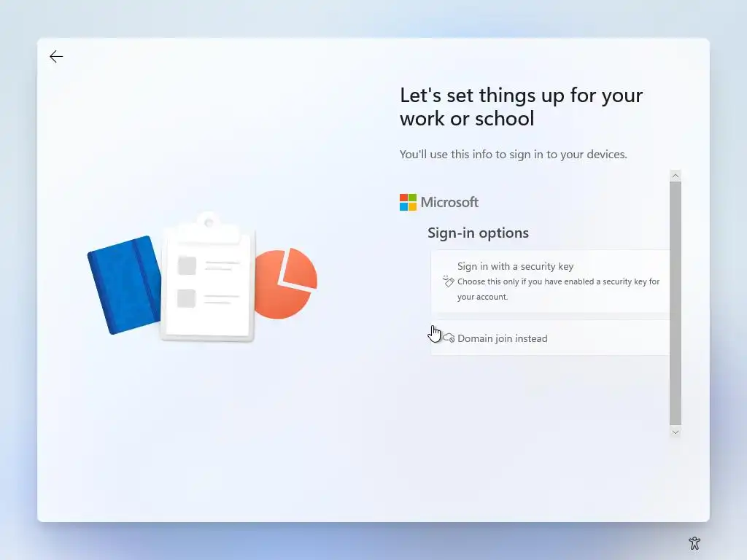
Task: Click the gray vertical scrollbar thumb
Action: pyautogui.click(x=675, y=303)
